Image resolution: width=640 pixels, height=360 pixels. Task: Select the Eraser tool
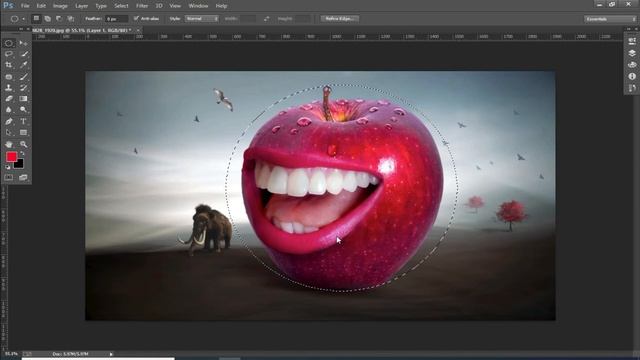9,98
